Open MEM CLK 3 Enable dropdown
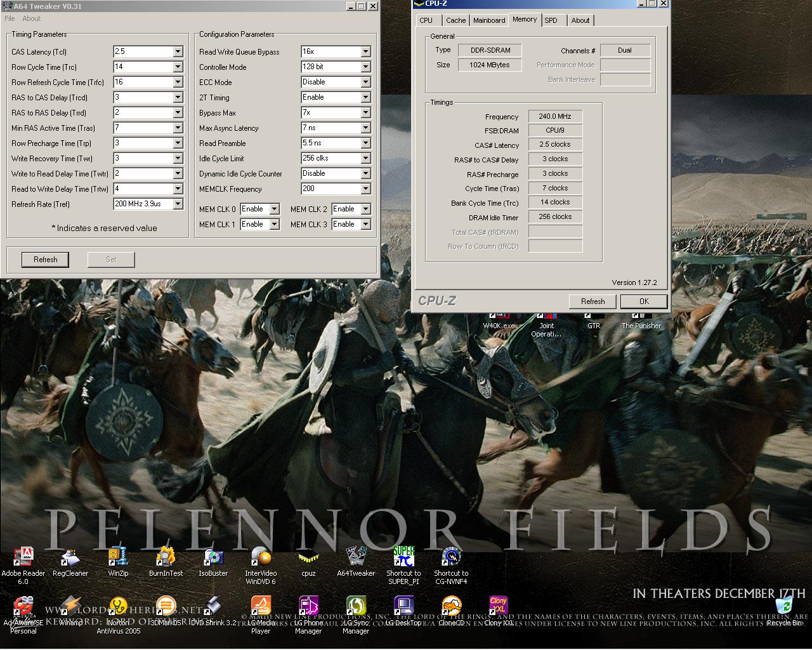Image resolution: width=812 pixels, height=650 pixels. coord(365,224)
